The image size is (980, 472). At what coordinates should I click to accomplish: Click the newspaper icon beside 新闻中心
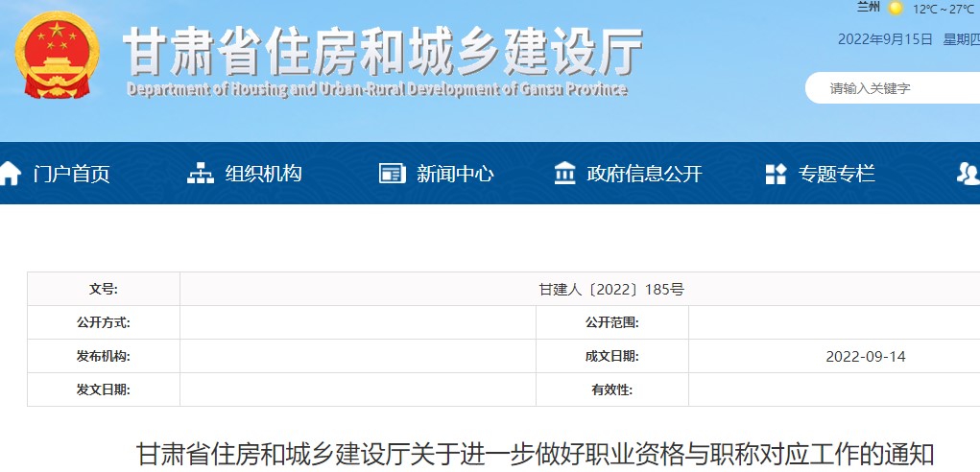click(x=392, y=174)
